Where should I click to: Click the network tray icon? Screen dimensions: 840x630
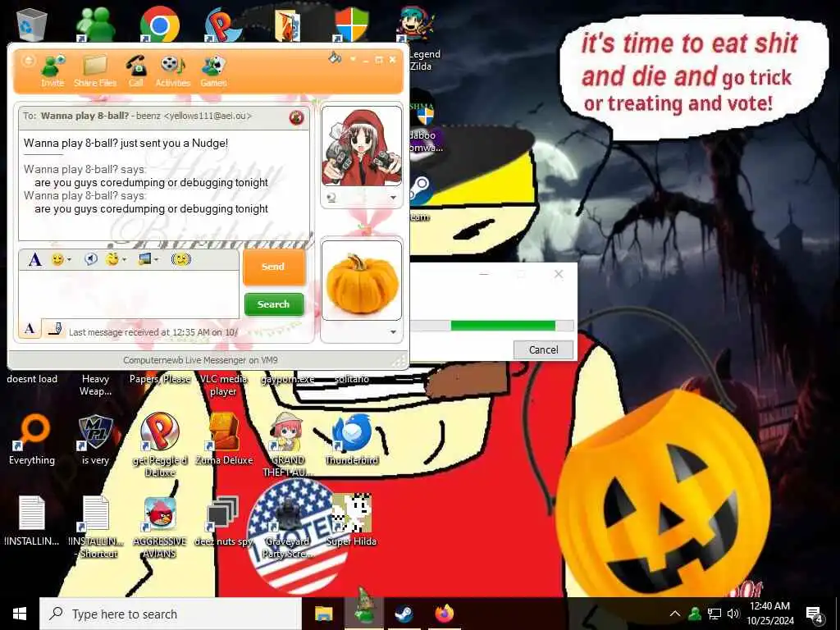714,614
